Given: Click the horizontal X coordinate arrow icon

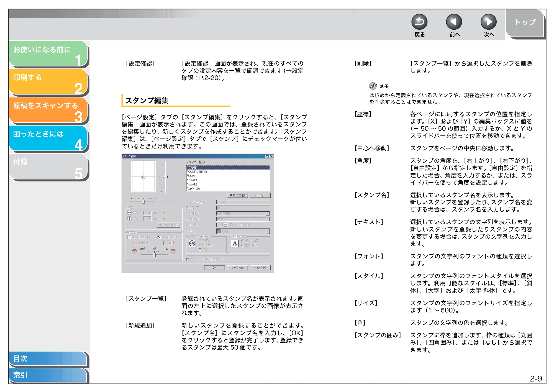Looking at the screenshot, I should 129,212.
